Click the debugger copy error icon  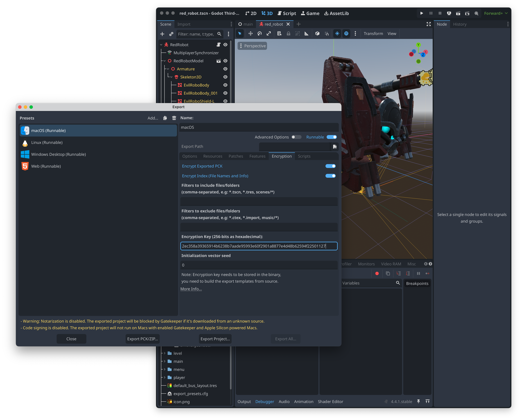[x=388, y=274]
